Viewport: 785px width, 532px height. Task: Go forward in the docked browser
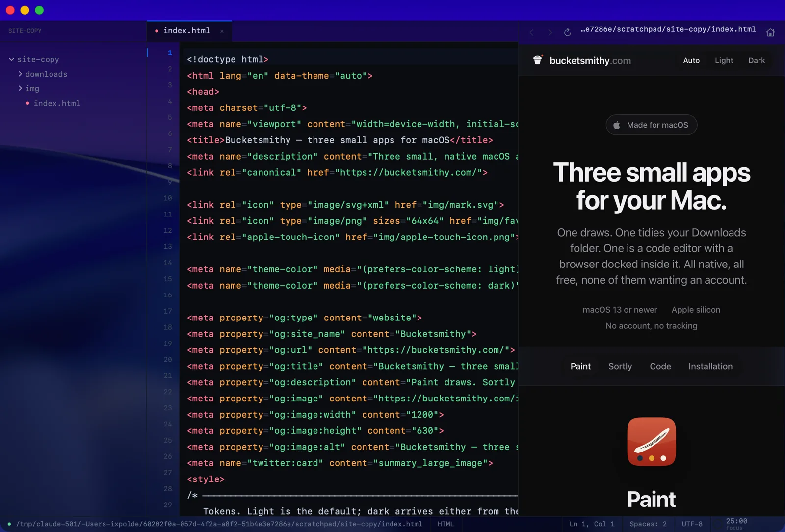click(x=550, y=32)
